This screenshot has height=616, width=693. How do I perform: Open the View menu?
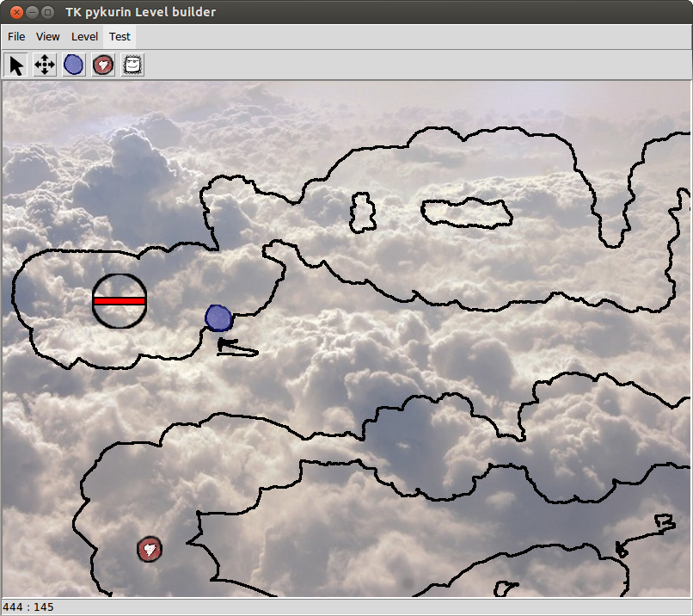(48, 37)
